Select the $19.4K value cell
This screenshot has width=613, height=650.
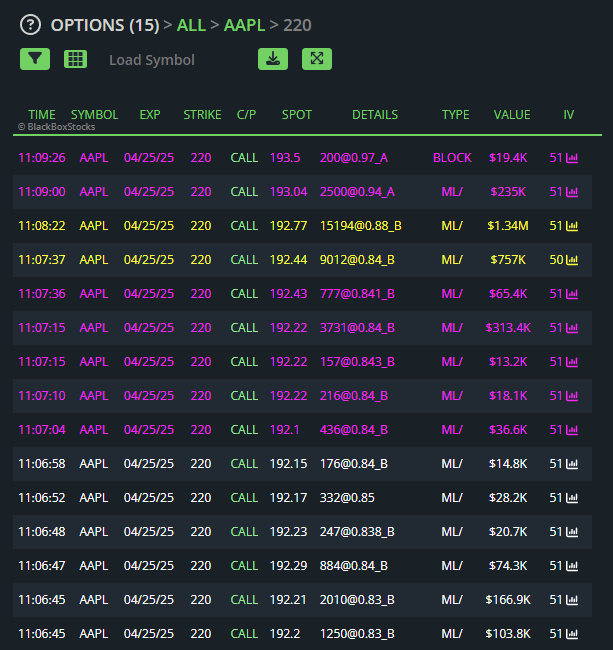coord(508,158)
